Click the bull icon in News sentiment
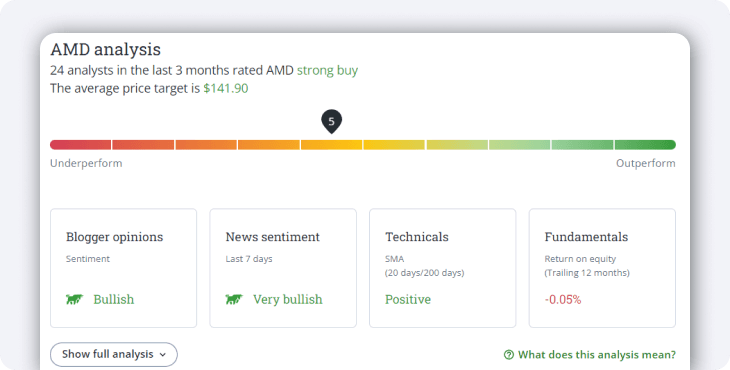The image size is (730, 370). (234, 299)
